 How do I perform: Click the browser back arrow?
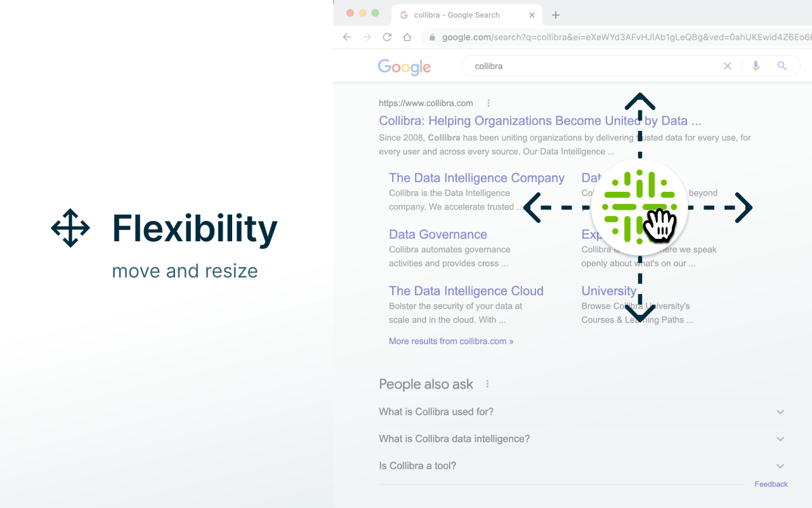(x=347, y=37)
